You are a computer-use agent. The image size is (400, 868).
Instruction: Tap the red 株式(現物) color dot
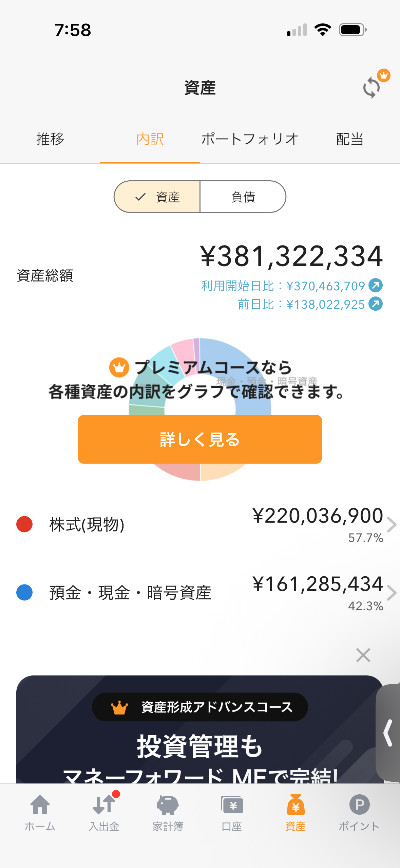point(24,524)
